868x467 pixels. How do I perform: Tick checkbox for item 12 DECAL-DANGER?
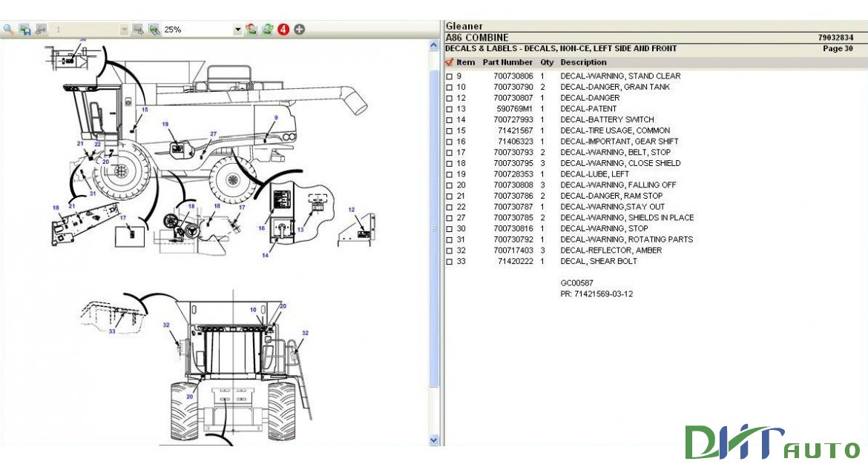point(450,99)
